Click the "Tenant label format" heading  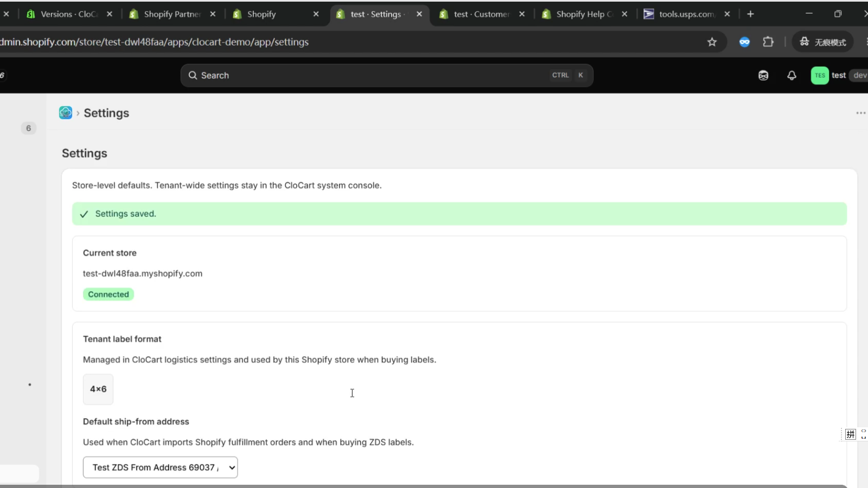122,339
